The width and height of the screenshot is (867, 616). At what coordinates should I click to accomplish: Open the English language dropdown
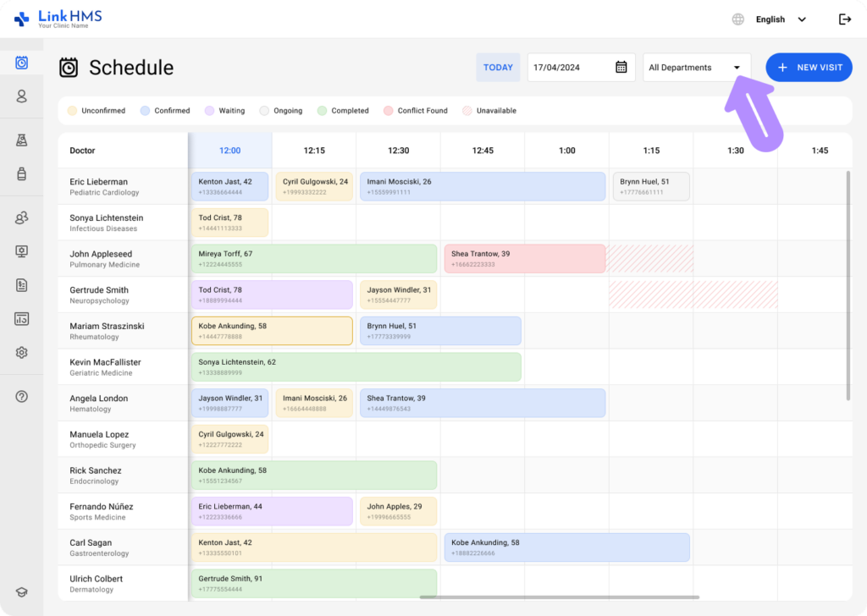tap(780, 19)
